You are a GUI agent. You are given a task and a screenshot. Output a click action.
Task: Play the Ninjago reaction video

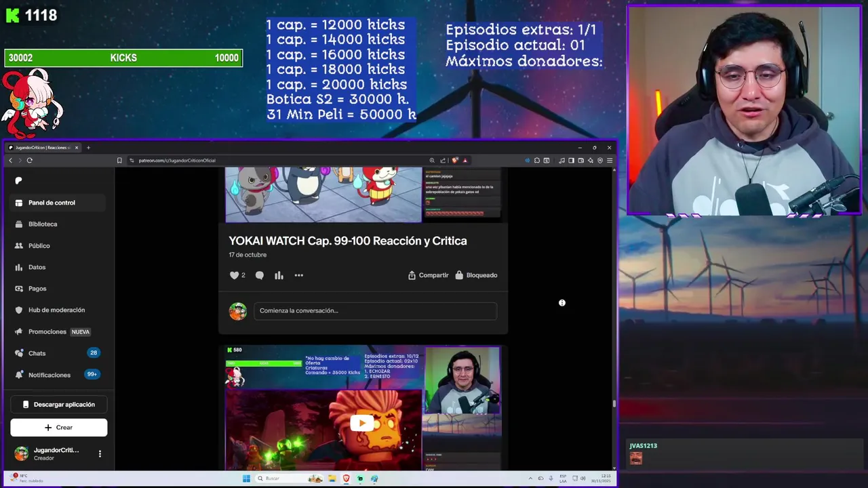click(362, 424)
